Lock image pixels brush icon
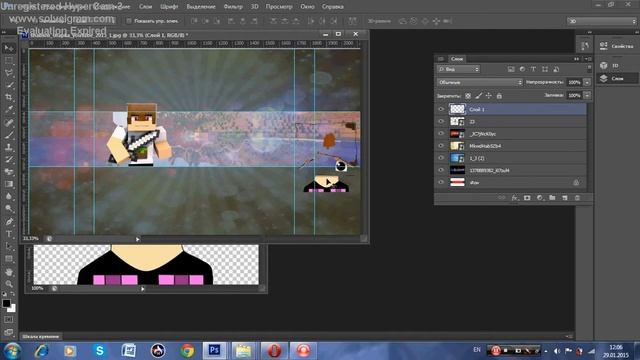Screen dimensions: 640x360 pos(478,96)
